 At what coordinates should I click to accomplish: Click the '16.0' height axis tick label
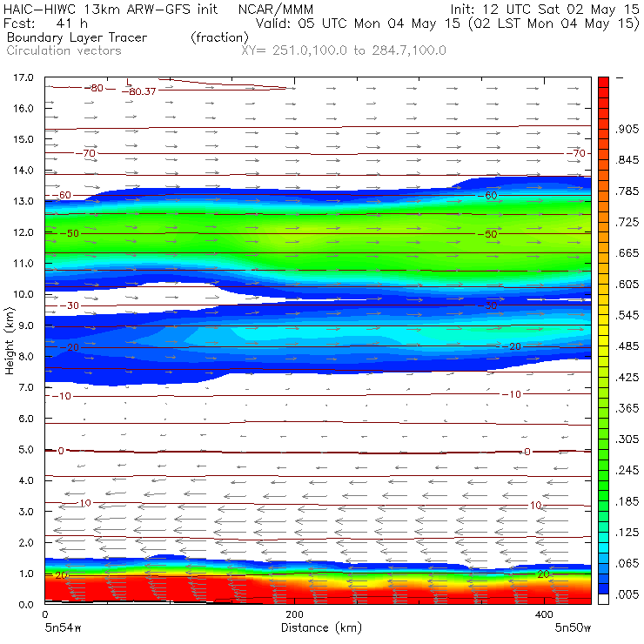tap(23, 108)
